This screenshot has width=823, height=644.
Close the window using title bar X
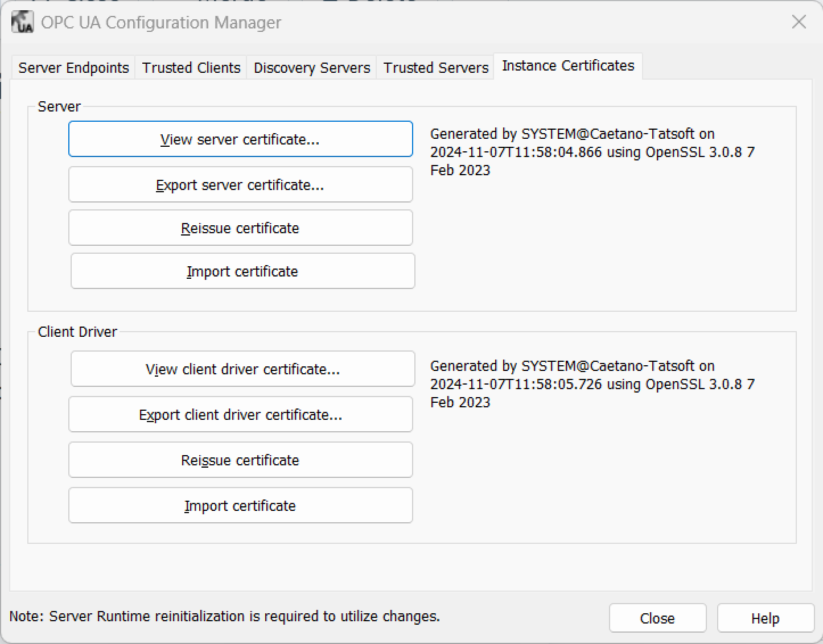pos(799,22)
